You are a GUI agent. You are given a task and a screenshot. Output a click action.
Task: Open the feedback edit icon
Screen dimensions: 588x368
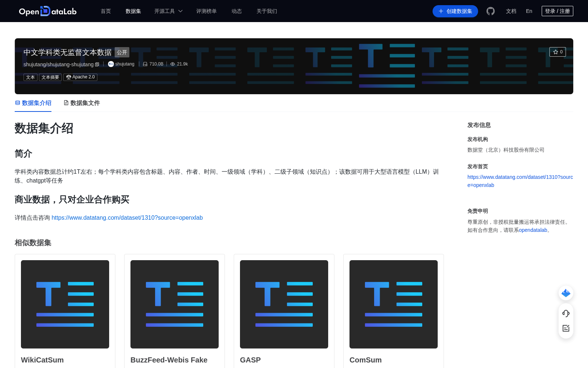click(566, 328)
